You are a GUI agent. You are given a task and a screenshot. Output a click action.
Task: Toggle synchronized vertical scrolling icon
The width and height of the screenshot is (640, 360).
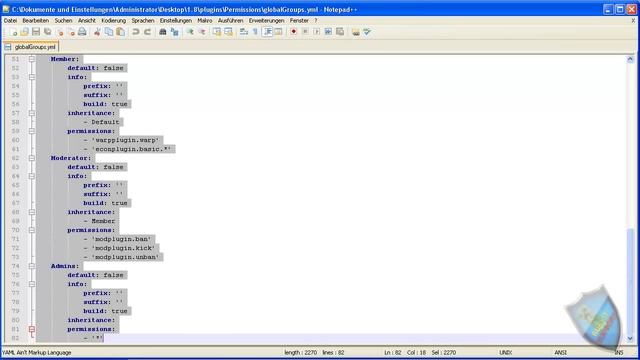point(217,32)
